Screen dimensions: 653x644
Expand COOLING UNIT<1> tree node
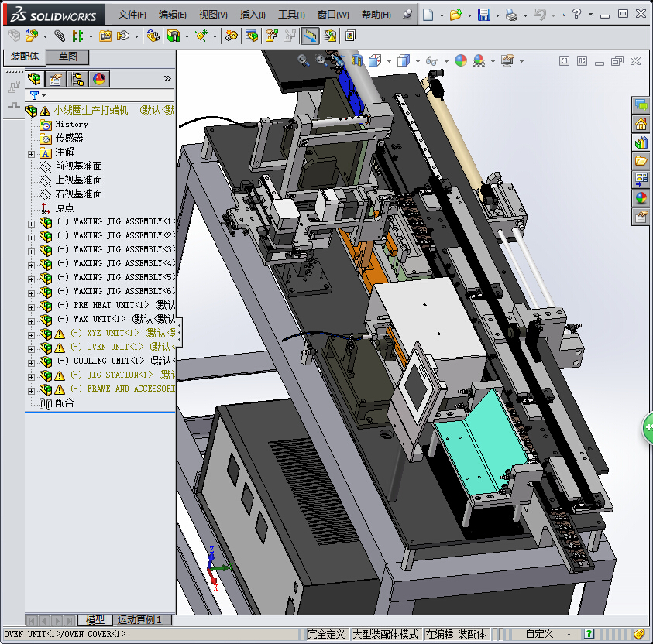(31, 363)
